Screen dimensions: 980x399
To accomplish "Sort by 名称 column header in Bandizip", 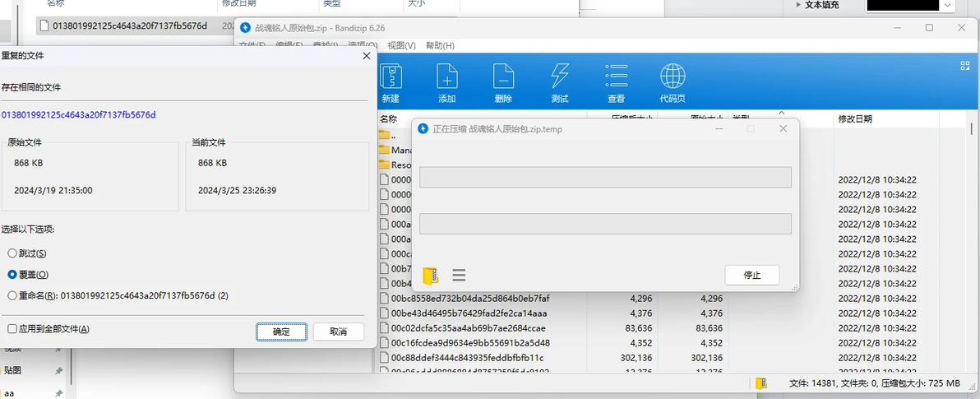I will pos(388,118).
